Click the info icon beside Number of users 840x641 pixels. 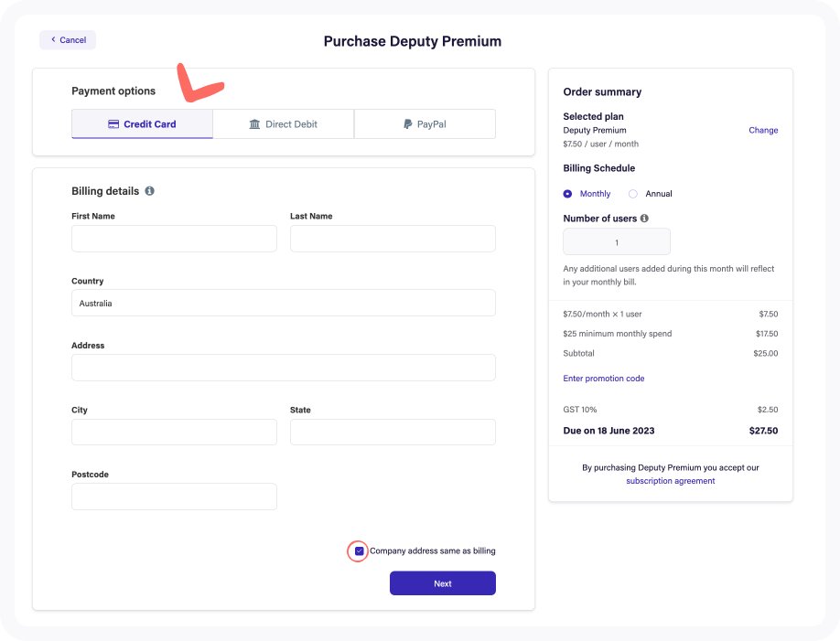[644, 219]
